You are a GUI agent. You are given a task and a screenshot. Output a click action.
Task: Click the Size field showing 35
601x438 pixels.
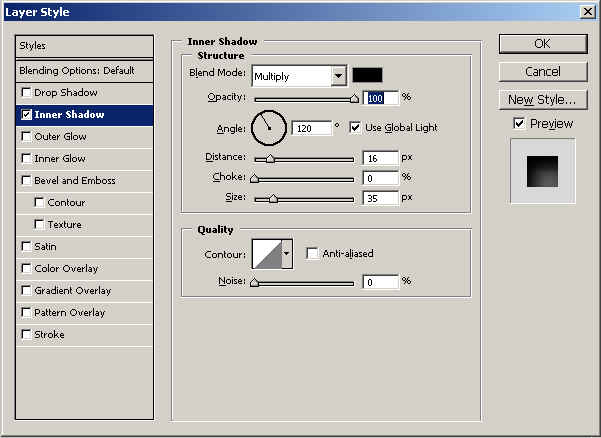click(381, 198)
